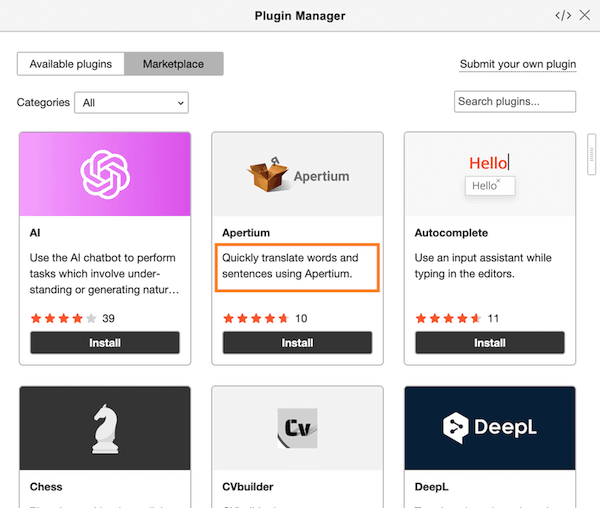600x508 pixels.
Task: Select the AI plugin title
Action: click(35, 233)
